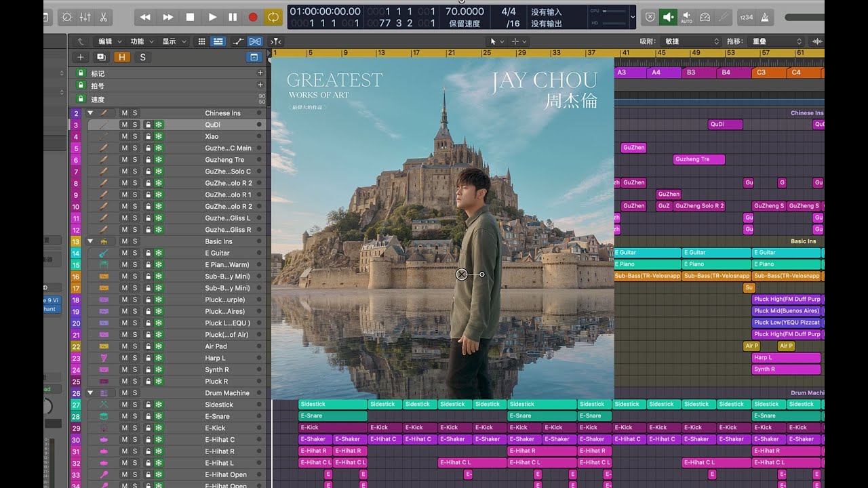Toggle Show Automation button
The width and height of the screenshot is (868, 488).
(x=238, y=41)
